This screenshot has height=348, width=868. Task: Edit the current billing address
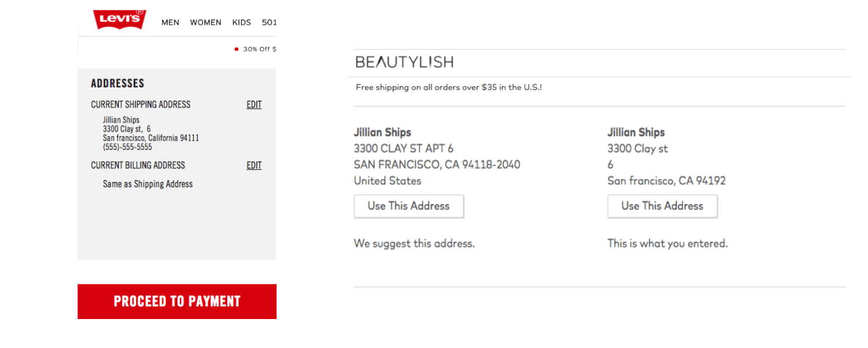point(254,166)
